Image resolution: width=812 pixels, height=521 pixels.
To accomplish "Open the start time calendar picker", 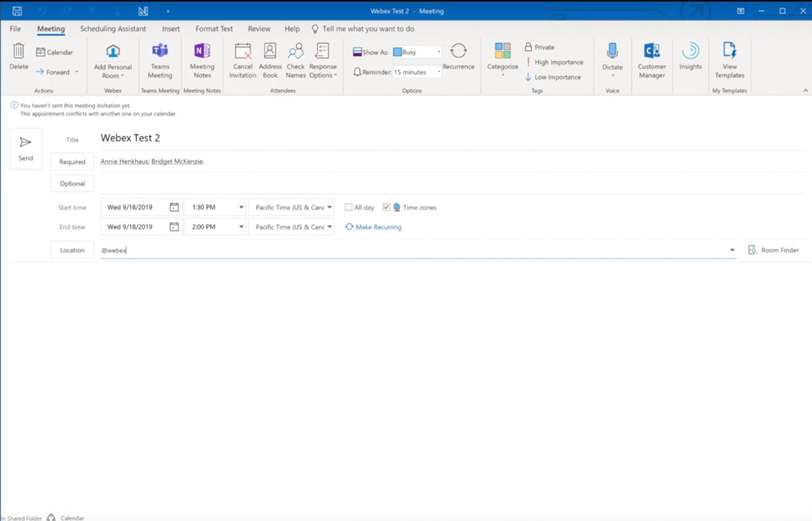I will 174,207.
